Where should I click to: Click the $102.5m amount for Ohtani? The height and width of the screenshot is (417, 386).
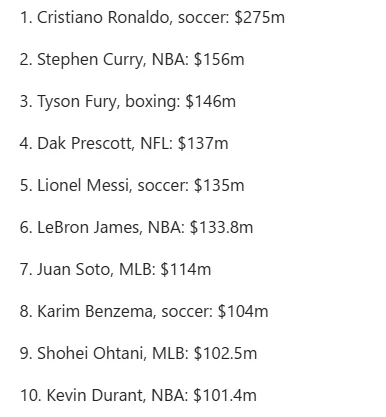[x=225, y=353]
